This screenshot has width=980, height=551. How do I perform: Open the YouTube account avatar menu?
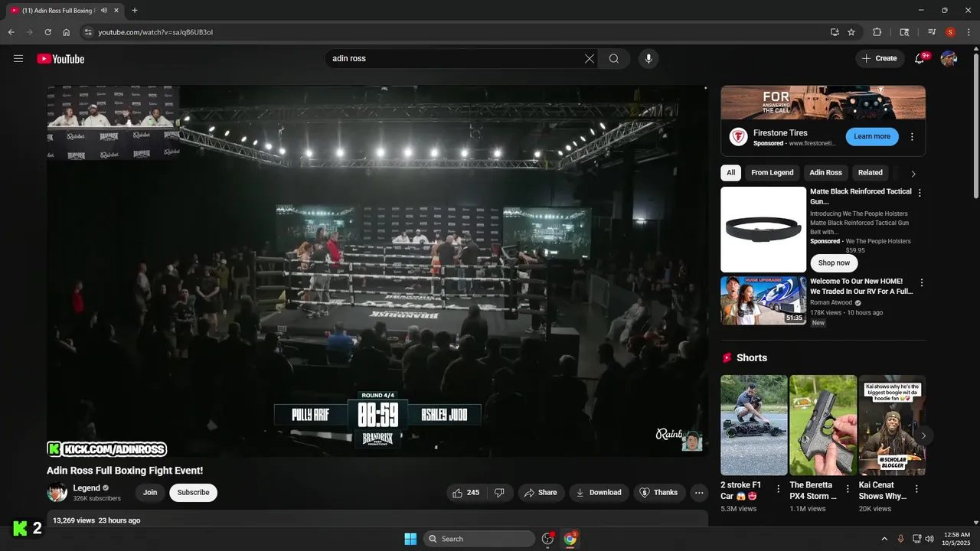tap(949, 59)
